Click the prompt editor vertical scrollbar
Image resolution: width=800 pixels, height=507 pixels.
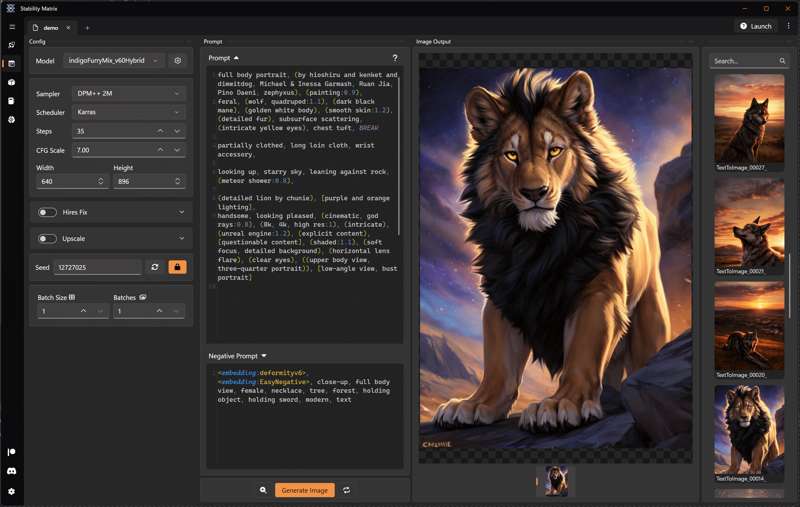(399, 156)
